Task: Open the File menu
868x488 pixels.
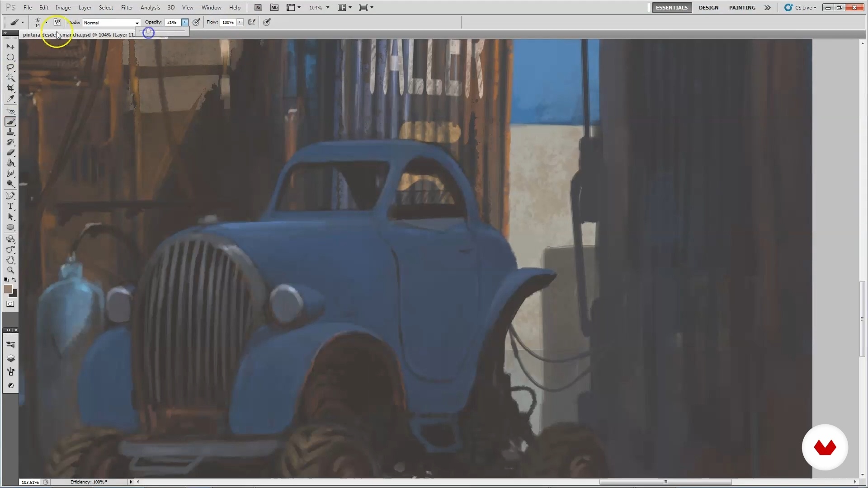Action: coord(28,8)
